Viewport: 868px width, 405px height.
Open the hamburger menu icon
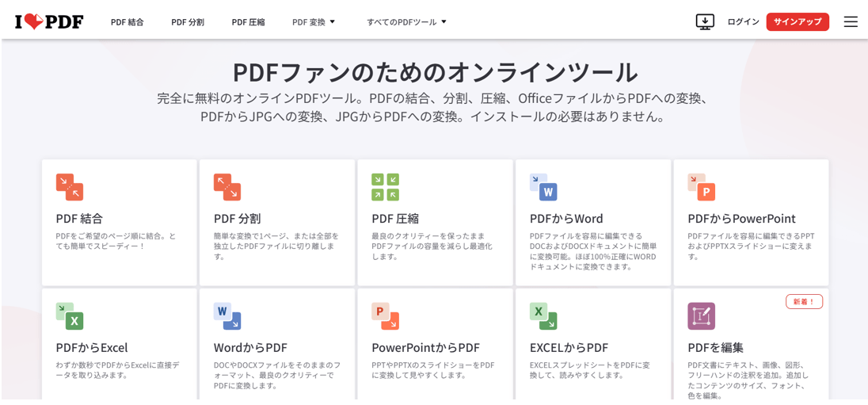(x=851, y=22)
